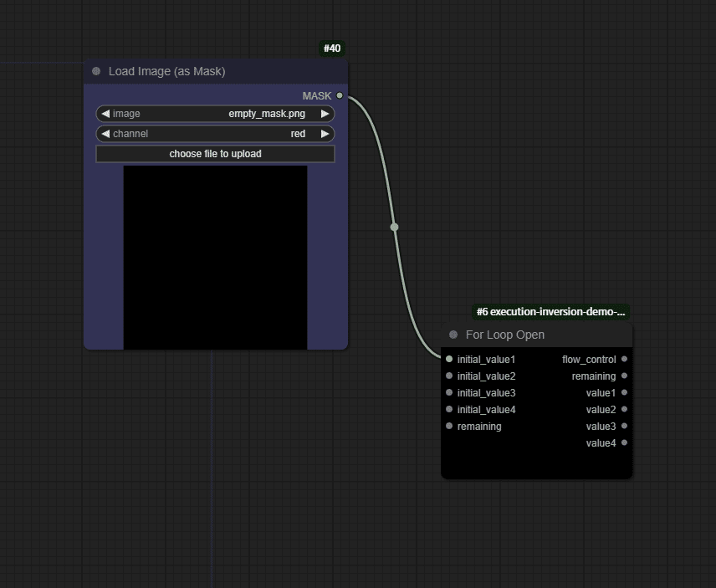Click the MASK output socket
This screenshot has width=716, height=588.
[339, 95]
